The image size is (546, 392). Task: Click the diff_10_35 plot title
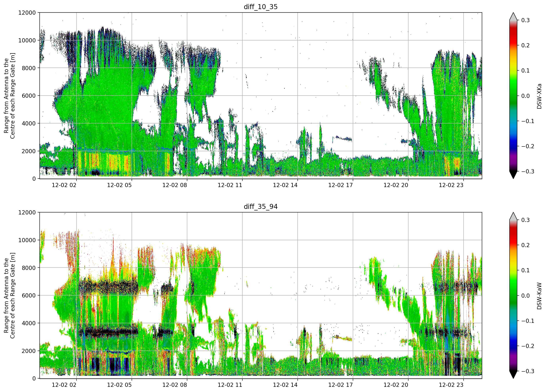[261, 7]
